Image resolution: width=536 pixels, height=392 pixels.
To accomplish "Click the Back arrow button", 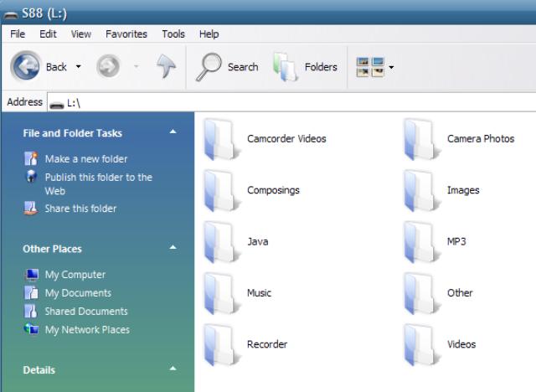I will [26, 67].
